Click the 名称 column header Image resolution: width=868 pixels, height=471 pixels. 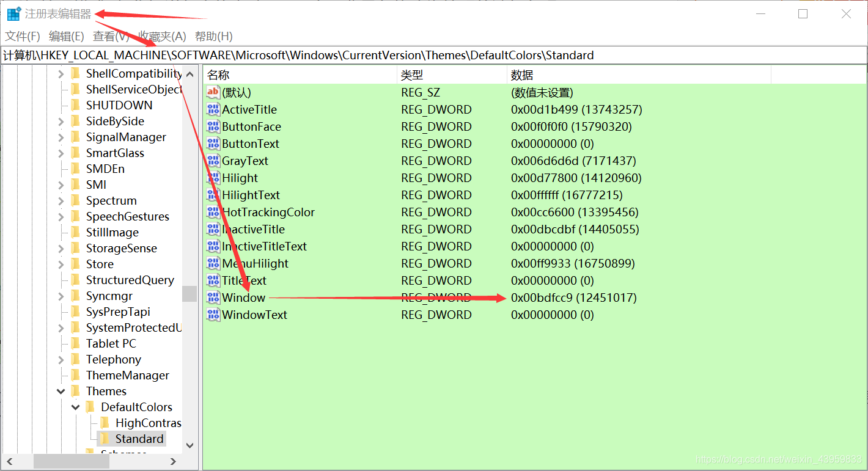[300, 75]
